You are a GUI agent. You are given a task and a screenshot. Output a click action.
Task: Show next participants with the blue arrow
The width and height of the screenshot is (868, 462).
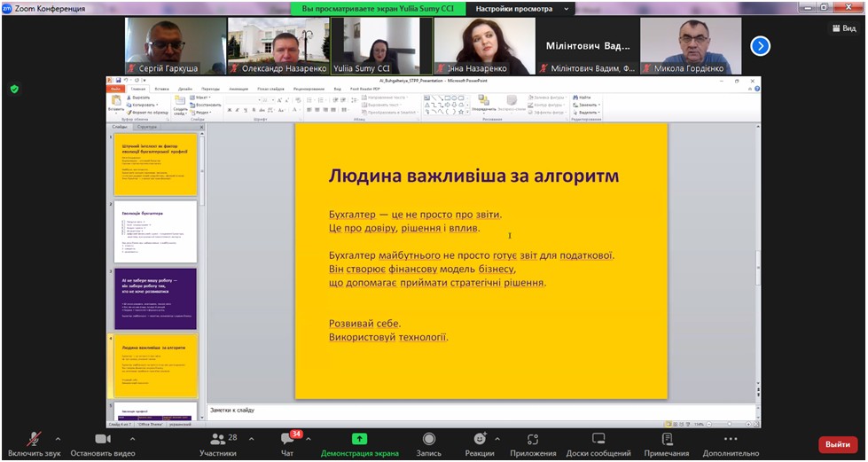tap(760, 46)
